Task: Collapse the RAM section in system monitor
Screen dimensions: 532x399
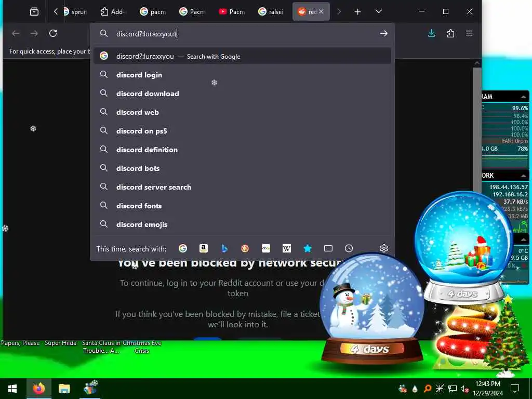Action: click(x=524, y=97)
